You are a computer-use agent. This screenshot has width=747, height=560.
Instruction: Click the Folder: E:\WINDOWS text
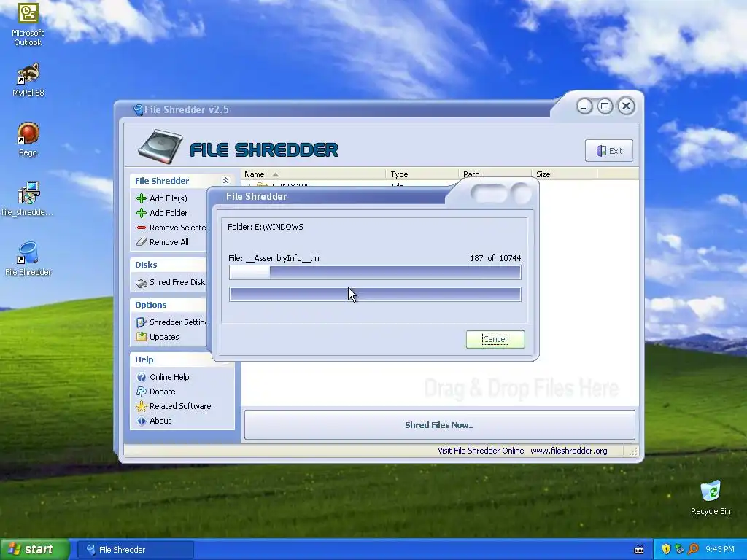coord(266,227)
